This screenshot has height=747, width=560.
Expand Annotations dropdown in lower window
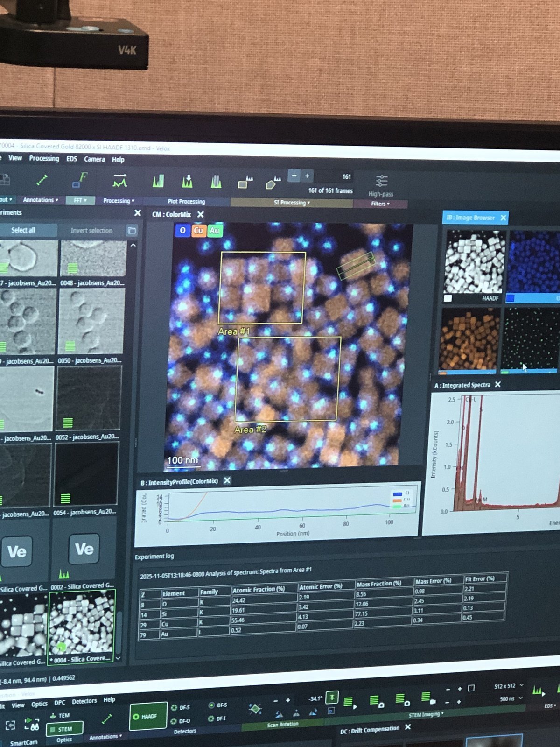(x=105, y=737)
